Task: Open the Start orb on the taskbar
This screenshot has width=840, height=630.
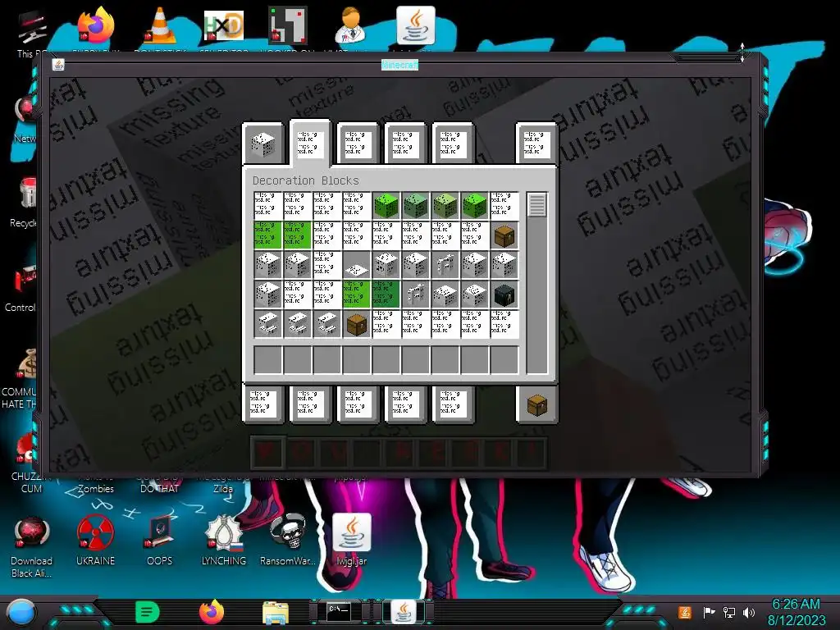Action: point(21,612)
